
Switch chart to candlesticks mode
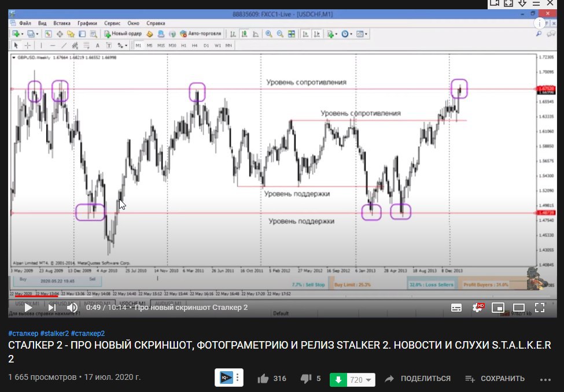244,34
